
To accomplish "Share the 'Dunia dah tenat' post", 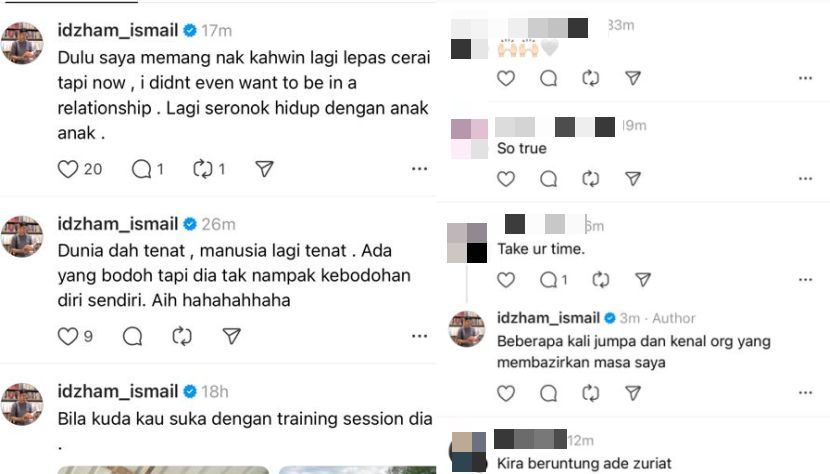I will 231,336.
